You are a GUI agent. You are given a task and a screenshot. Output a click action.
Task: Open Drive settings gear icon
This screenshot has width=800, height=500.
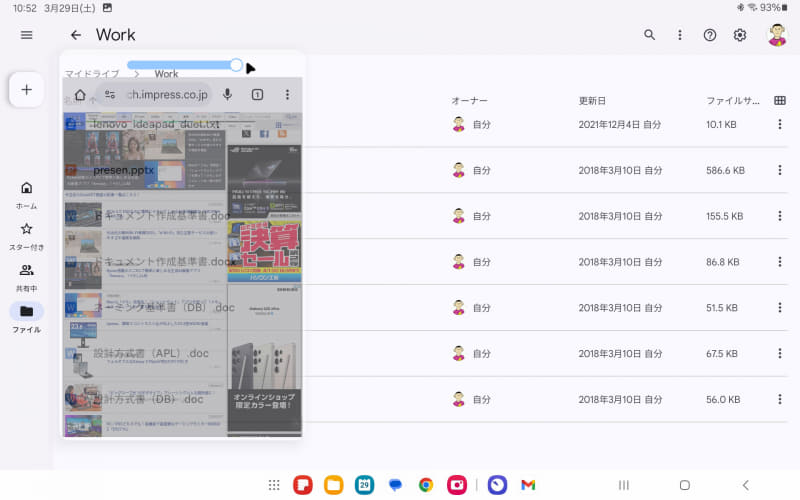click(740, 35)
